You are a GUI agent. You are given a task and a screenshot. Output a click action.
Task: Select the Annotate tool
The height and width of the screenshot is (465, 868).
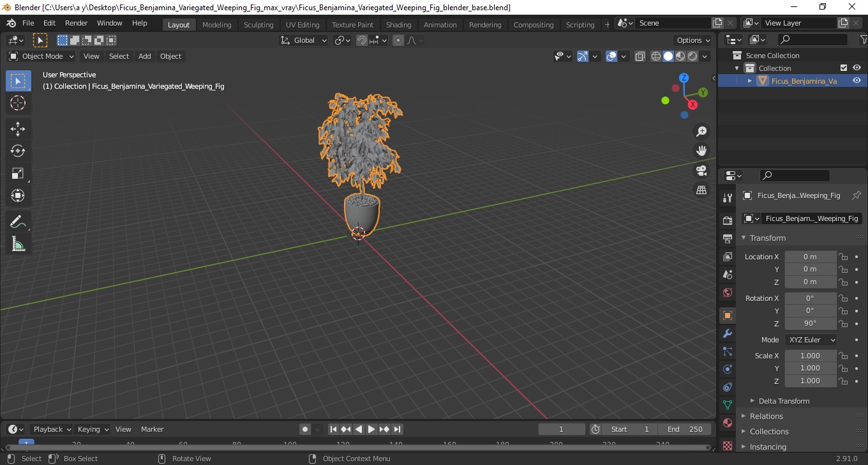click(18, 222)
